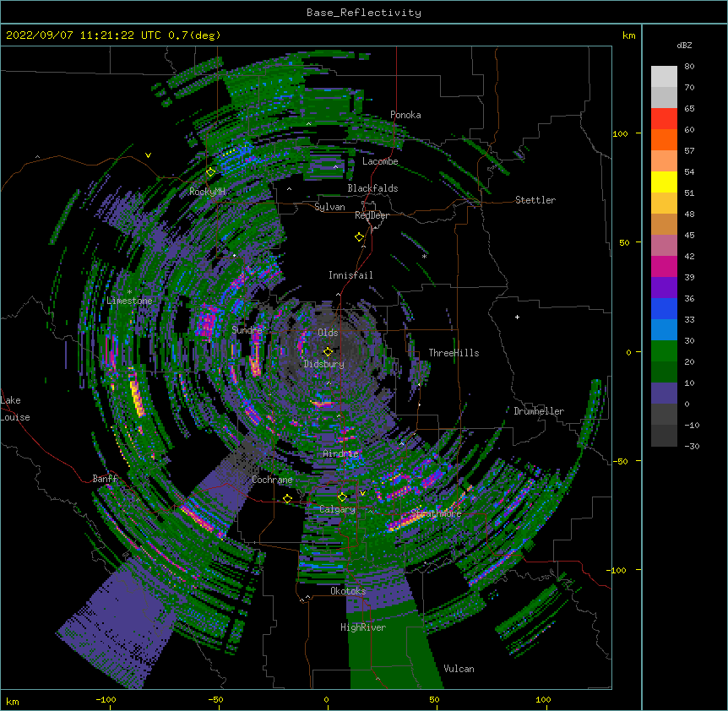Pick the bright yellow 51-54 dBZ swatch
The height and width of the screenshot is (711, 728).
pos(664,182)
